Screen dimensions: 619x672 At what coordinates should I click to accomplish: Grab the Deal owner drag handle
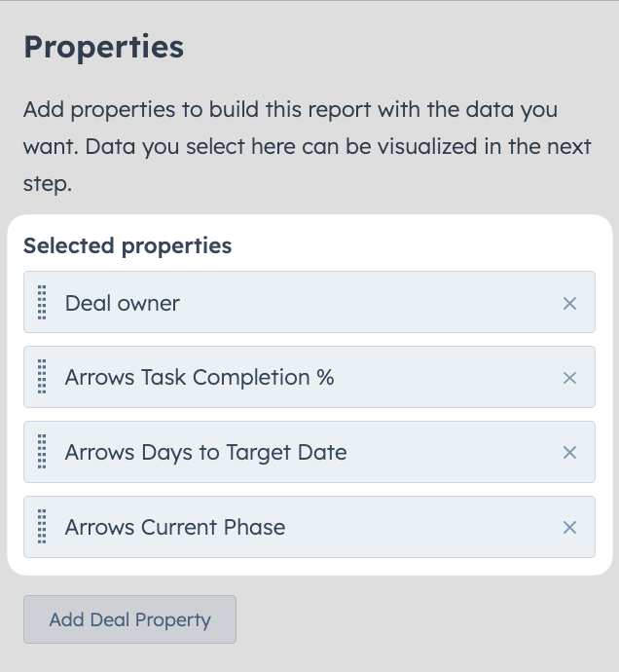[x=42, y=302]
